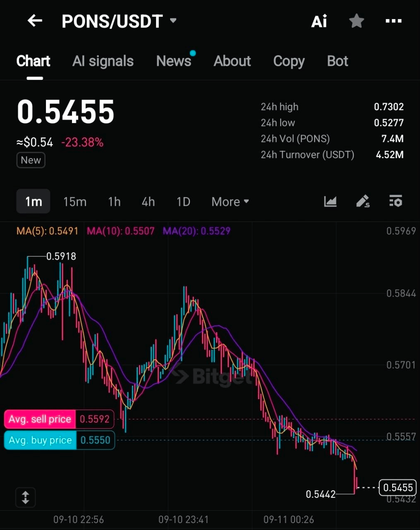This screenshot has height=530, width=420.
Task: Tap the chart low label 0.5442
Action: [321, 494]
